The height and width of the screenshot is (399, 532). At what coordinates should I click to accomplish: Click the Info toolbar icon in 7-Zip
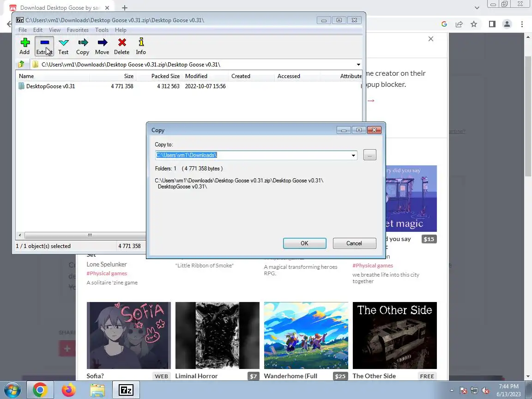point(141,46)
